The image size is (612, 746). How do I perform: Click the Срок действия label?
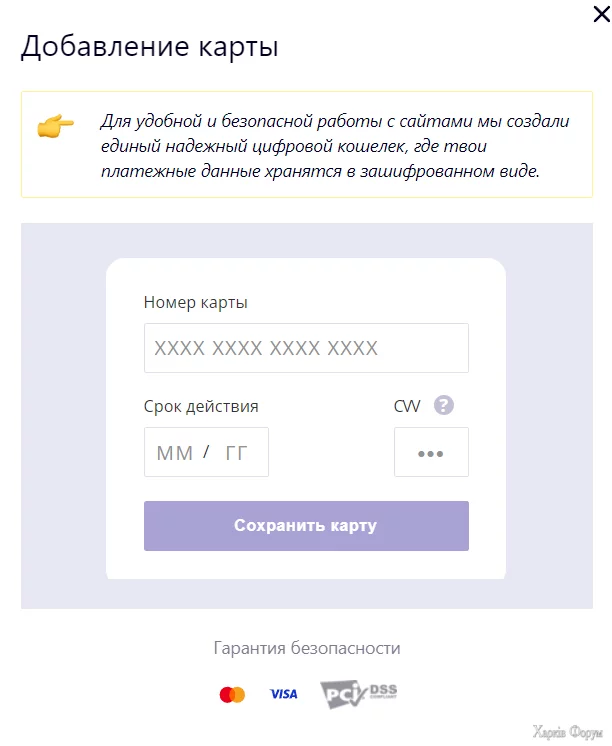[201, 406]
